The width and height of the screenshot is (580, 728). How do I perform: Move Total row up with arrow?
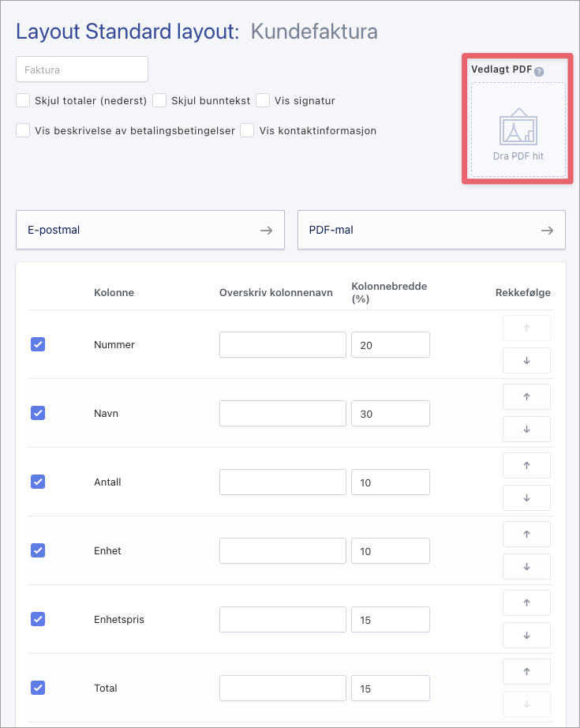pos(526,672)
